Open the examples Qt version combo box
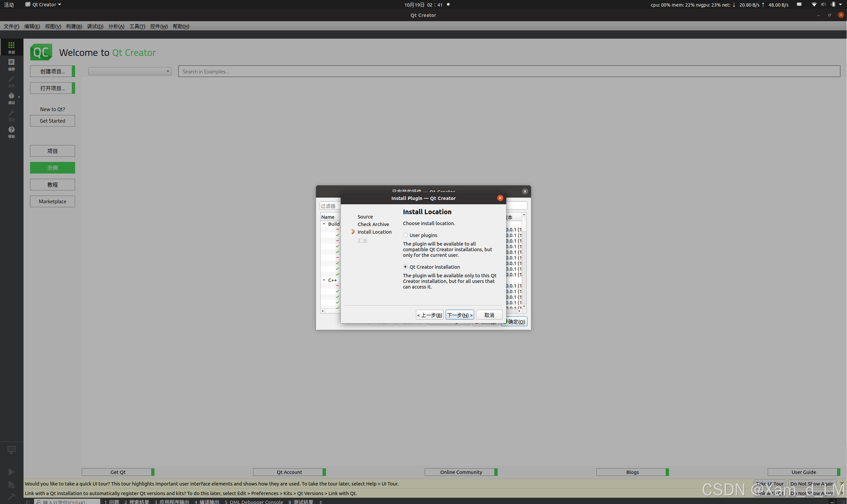 130,71
